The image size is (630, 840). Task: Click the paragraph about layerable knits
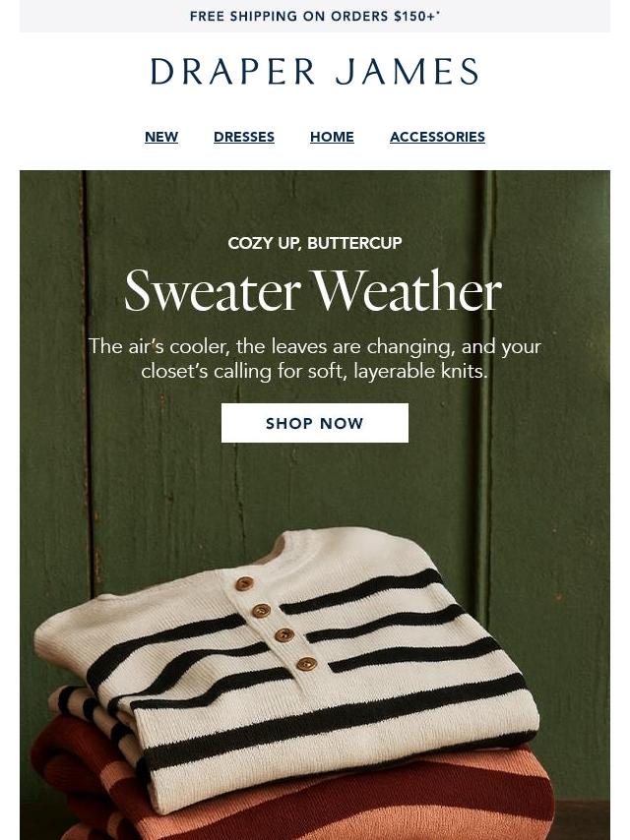point(315,358)
